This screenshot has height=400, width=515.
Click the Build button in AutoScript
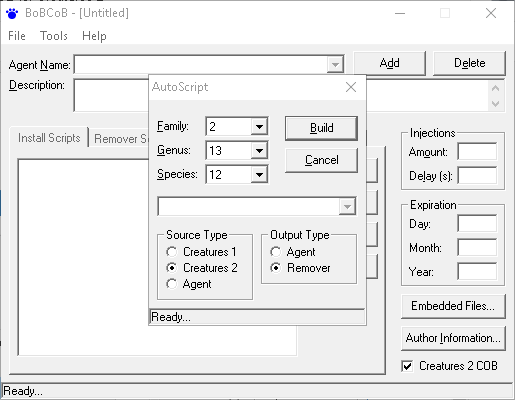pos(321,128)
